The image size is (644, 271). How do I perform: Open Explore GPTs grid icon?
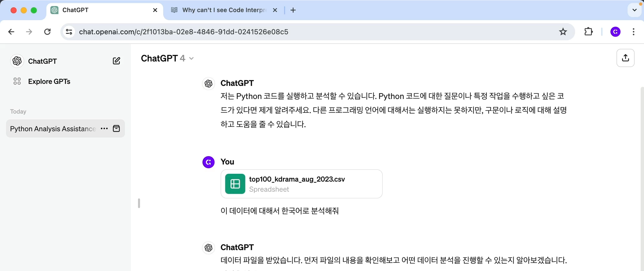[17, 81]
